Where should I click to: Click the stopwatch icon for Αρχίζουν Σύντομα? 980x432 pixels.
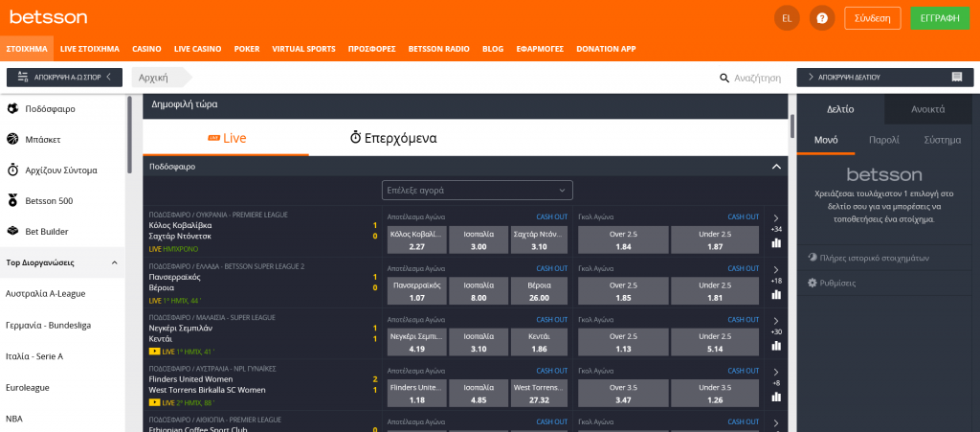pyautogui.click(x=12, y=171)
